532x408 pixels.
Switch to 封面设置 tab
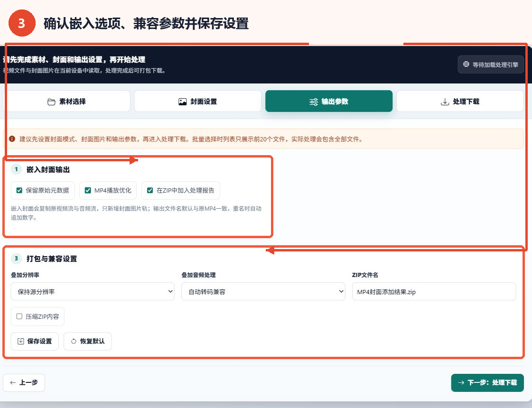pos(198,101)
